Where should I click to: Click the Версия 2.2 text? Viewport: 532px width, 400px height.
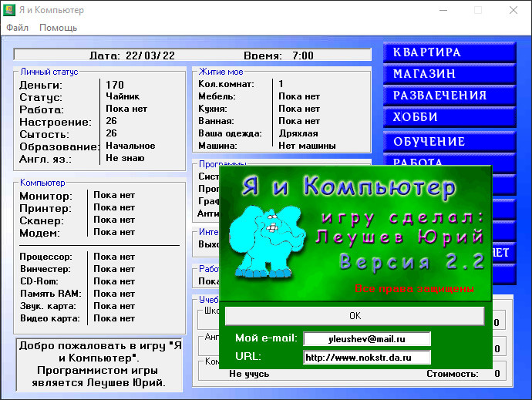click(412, 262)
